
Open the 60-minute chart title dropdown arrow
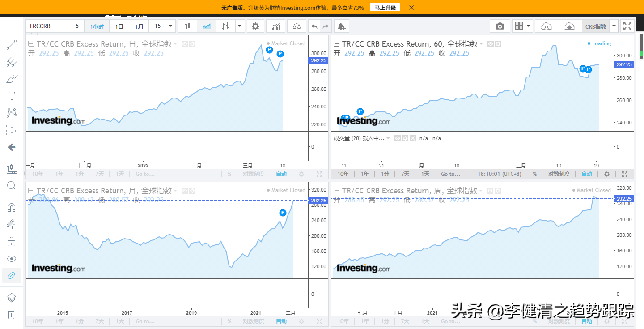tap(482, 44)
